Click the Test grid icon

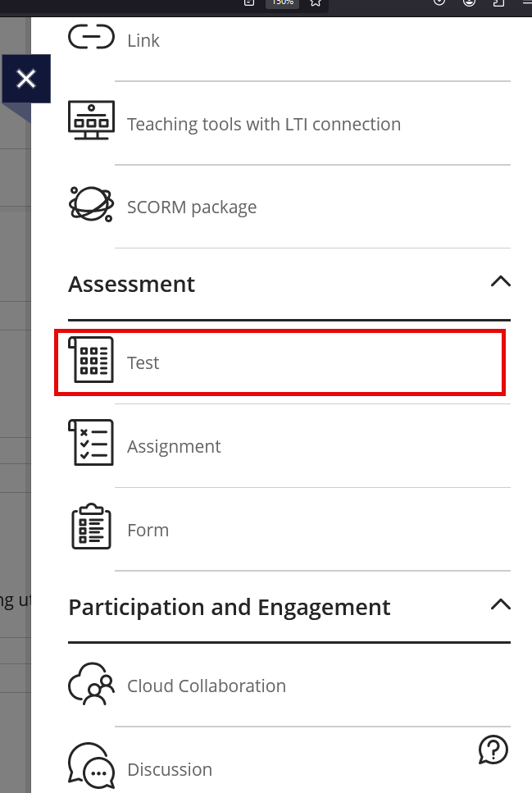[91, 360]
